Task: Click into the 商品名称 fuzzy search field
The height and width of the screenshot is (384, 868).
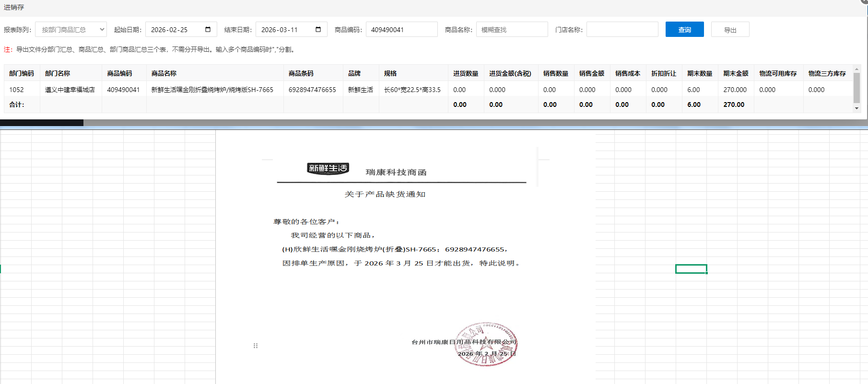Action: [512, 30]
